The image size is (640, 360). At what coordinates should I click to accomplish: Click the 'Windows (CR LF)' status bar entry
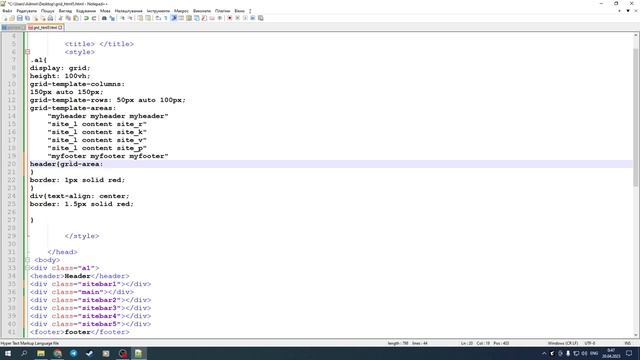pos(562,343)
